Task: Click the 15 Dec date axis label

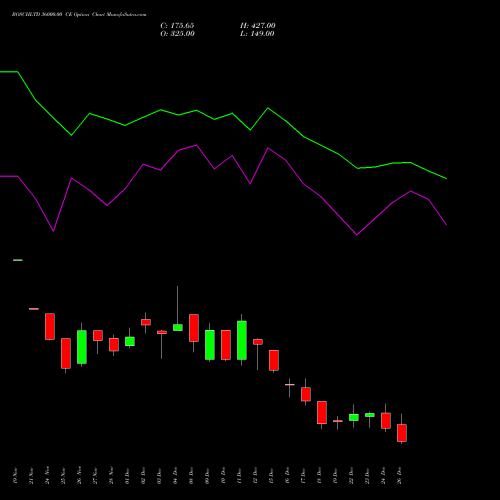Action: [271, 476]
